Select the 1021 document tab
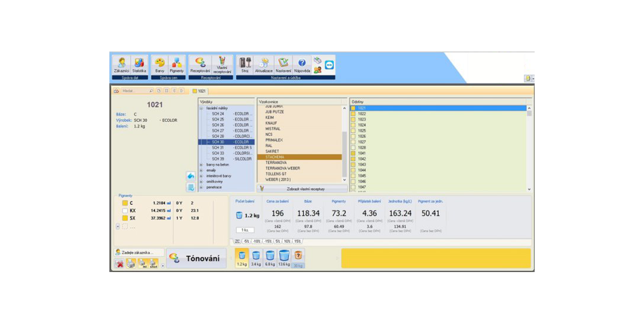 coord(200,91)
